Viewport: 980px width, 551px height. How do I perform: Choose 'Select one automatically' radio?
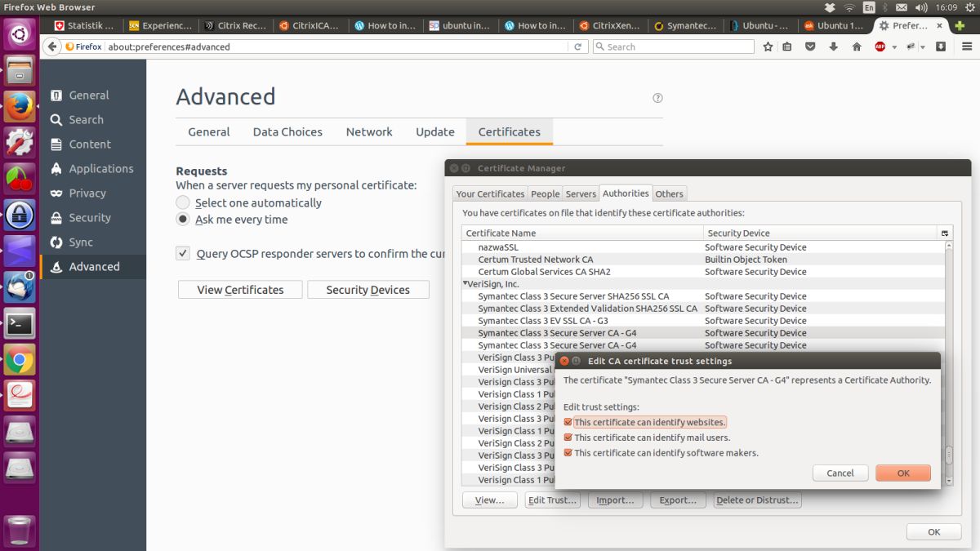pos(183,202)
